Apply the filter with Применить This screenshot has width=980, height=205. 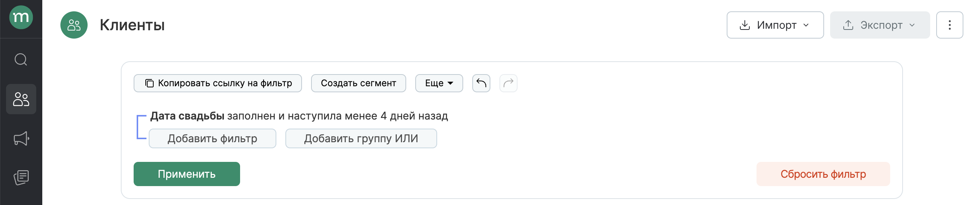(x=186, y=174)
